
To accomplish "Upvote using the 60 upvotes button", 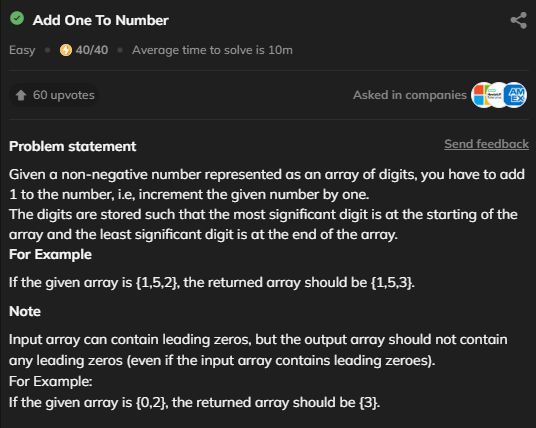I will (x=55, y=95).
